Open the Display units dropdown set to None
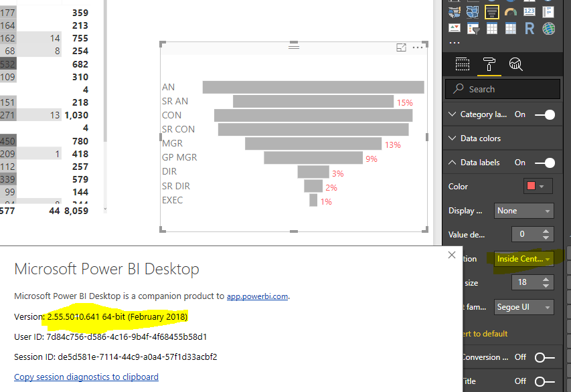 pyautogui.click(x=523, y=211)
